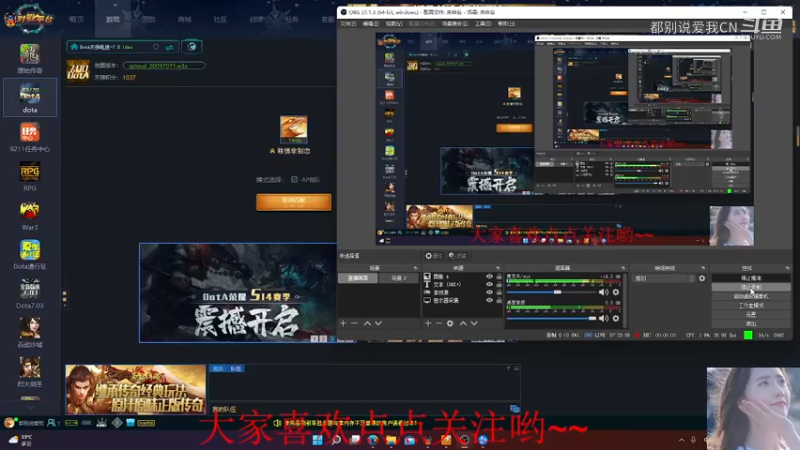The image size is (800, 450).
Task: Switch to 商城 tab in platform header
Action: point(184,19)
